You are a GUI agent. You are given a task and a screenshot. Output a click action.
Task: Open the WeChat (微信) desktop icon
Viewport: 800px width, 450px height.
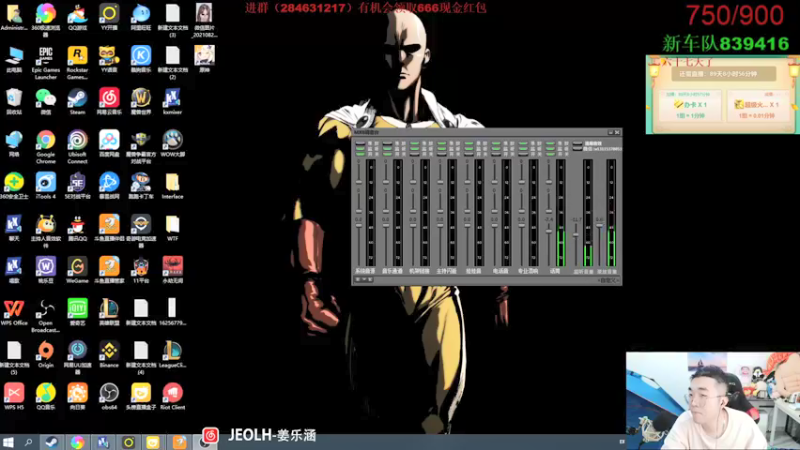[45, 102]
